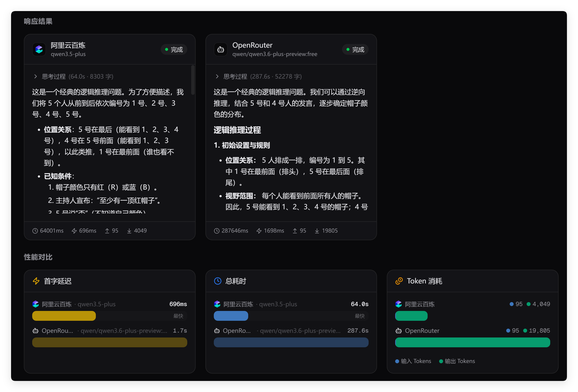Toggle the 输出 Tokens legend item
This screenshot has width=578, height=392.
(x=457, y=361)
